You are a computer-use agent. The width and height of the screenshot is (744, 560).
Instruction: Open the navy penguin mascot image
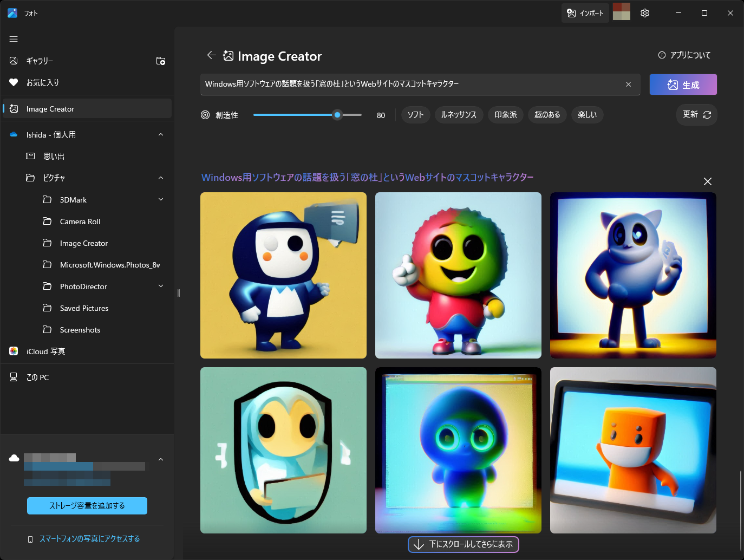283,275
